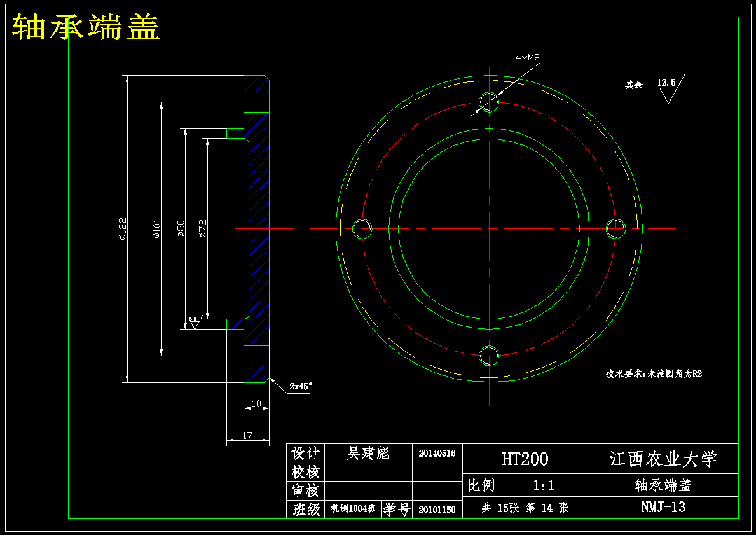Click the topmost M8 hole circle

click(489, 102)
